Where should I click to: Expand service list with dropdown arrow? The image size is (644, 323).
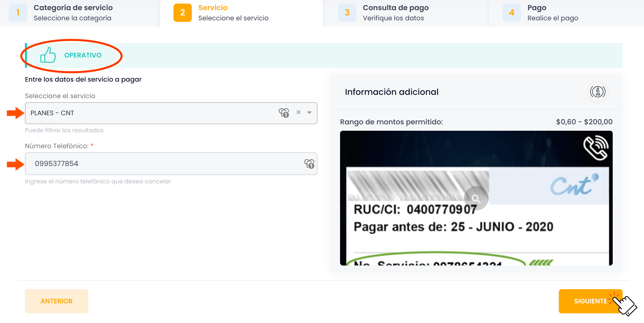[309, 112]
